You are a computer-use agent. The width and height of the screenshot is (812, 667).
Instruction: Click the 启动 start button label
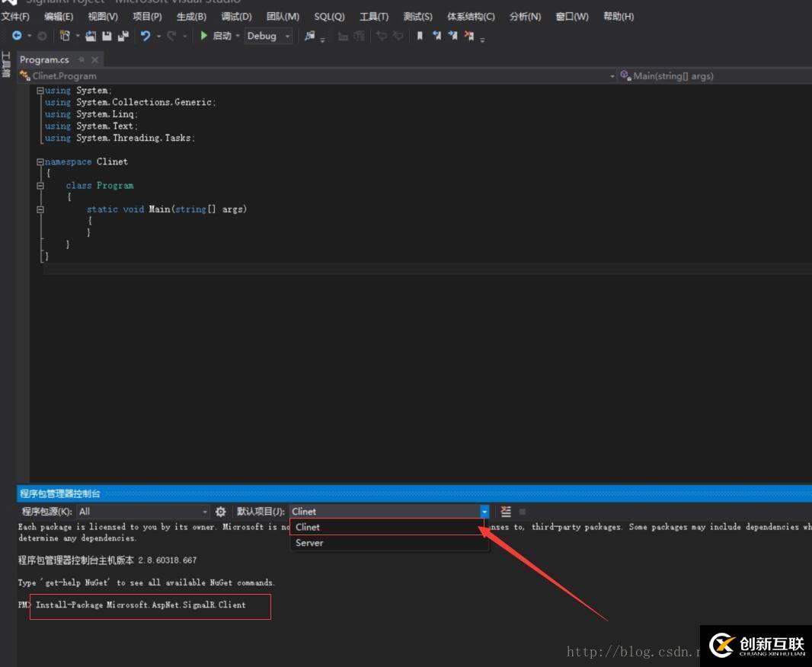[222, 36]
